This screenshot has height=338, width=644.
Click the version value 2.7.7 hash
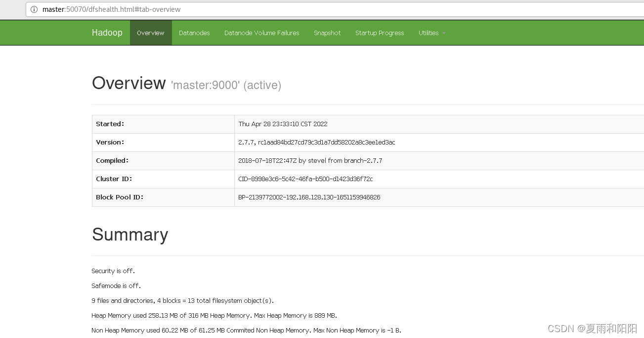click(x=317, y=143)
